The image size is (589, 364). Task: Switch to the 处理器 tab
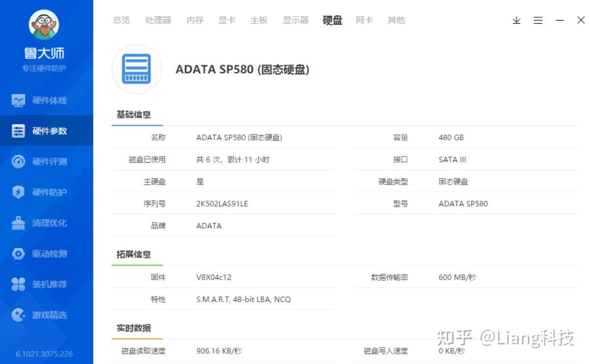click(x=158, y=20)
